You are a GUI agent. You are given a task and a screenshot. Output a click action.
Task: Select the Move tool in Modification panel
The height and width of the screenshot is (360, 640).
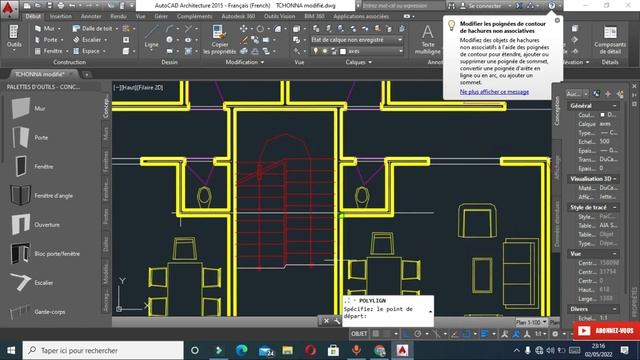(244, 29)
